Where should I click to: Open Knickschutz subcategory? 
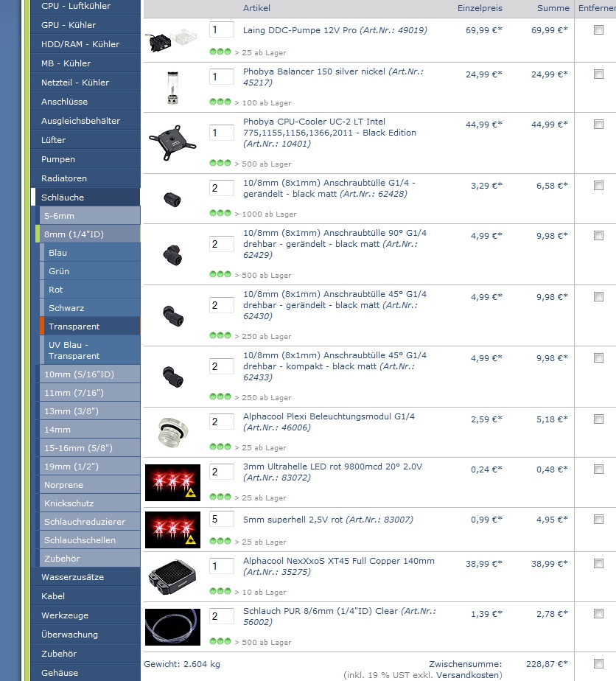click(89, 503)
